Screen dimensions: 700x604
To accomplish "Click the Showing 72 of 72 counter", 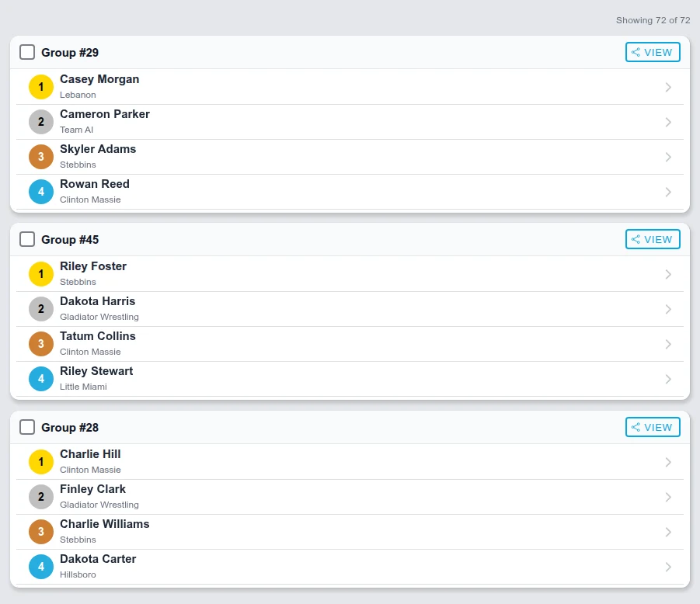I will [x=653, y=20].
